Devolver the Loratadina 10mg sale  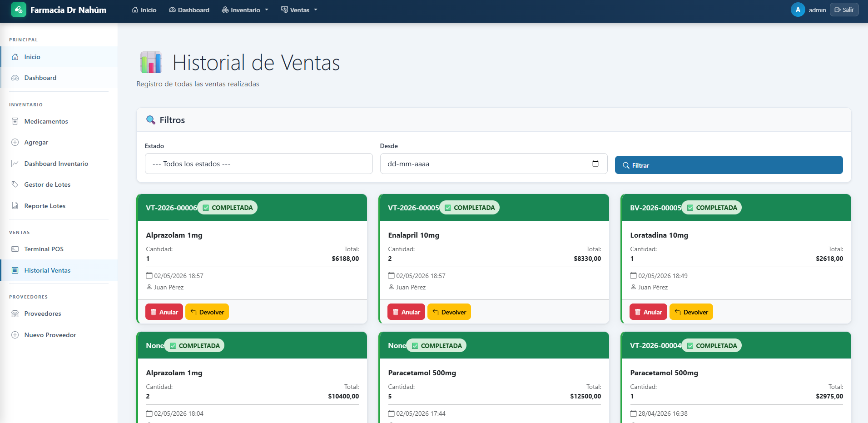coord(691,312)
